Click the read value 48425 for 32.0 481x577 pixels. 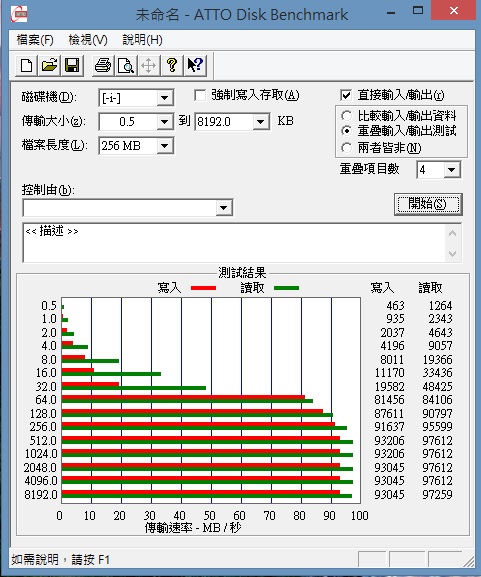(437, 386)
